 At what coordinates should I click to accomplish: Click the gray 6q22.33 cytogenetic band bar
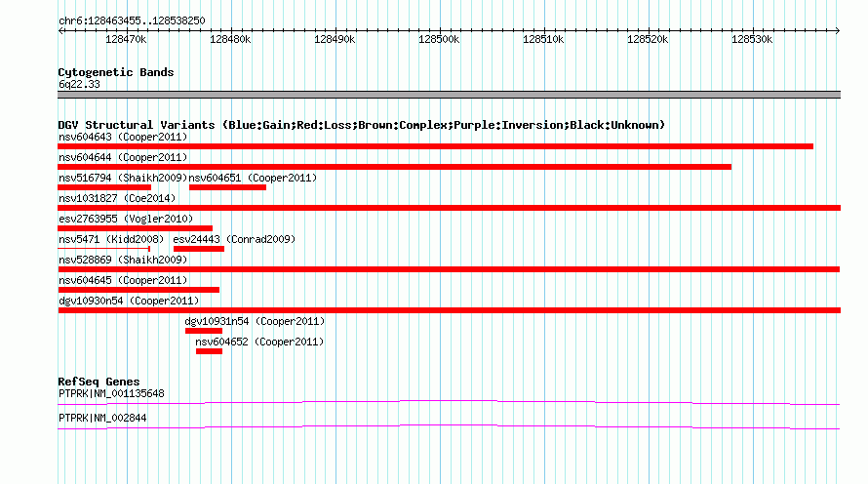click(450, 95)
